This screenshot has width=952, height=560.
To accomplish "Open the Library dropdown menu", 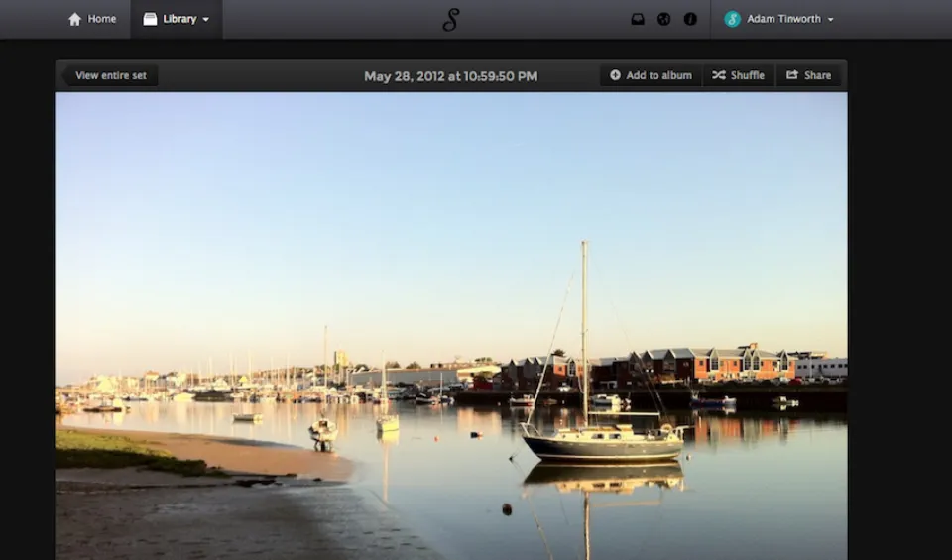I will coord(177,19).
